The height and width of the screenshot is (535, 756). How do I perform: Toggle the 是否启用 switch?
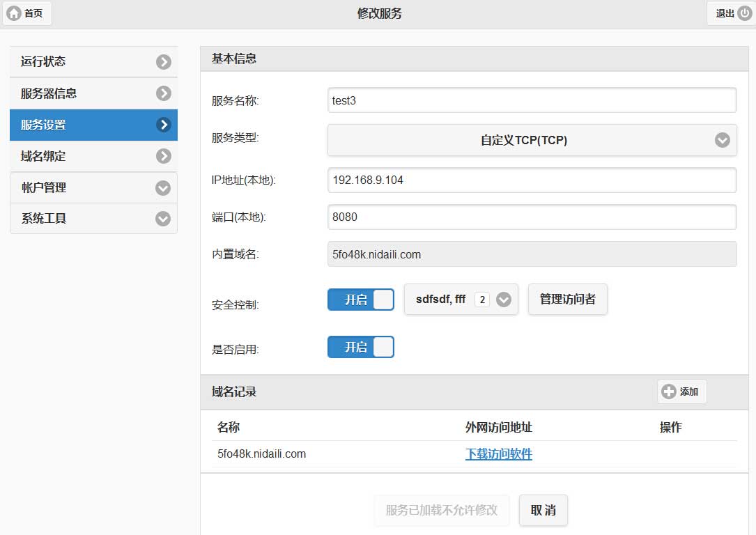(360, 347)
